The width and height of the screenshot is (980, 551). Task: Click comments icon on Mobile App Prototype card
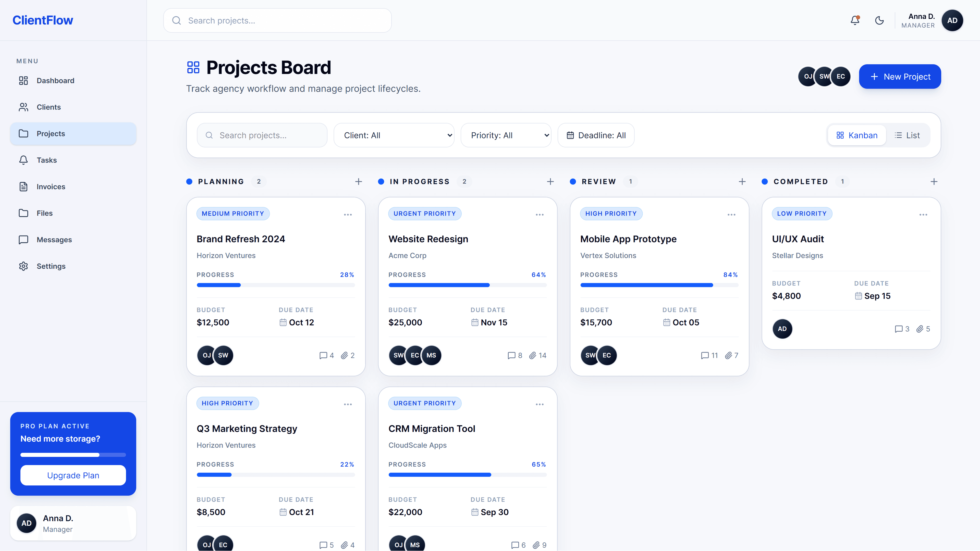[705, 355]
